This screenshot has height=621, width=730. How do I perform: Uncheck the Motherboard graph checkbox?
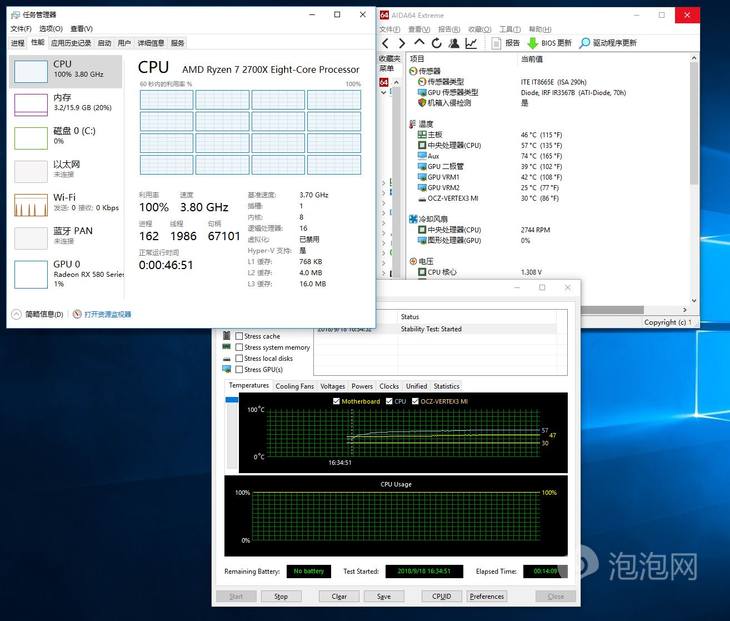336,401
